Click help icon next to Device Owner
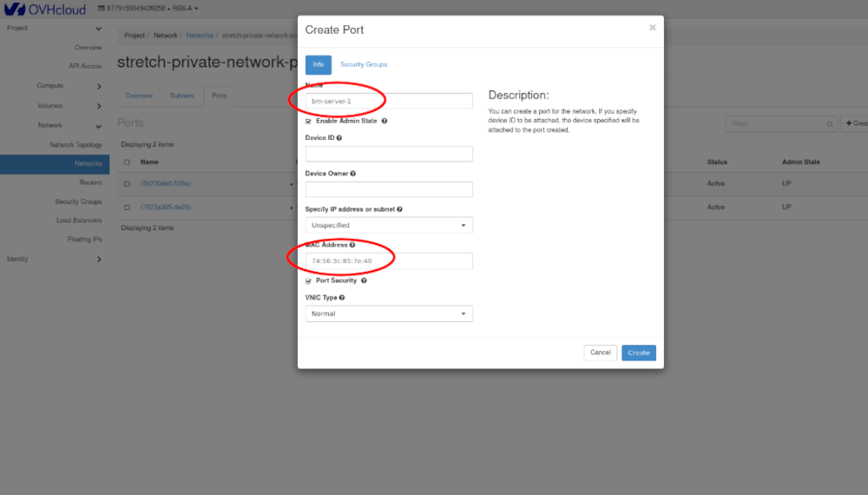 click(x=353, y=174)
